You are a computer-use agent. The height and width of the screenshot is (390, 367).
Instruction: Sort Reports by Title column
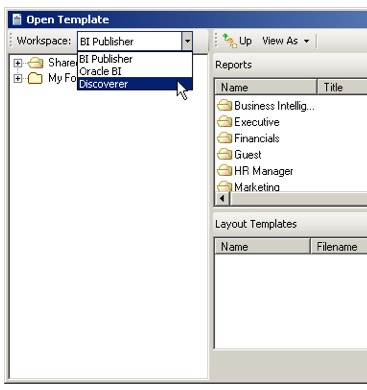[342, 87]
